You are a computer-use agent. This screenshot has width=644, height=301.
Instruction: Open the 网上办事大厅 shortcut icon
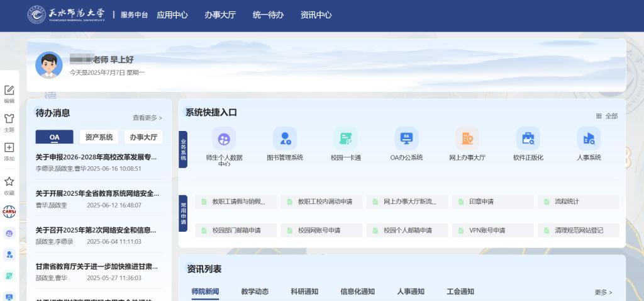tap(467, 139)
